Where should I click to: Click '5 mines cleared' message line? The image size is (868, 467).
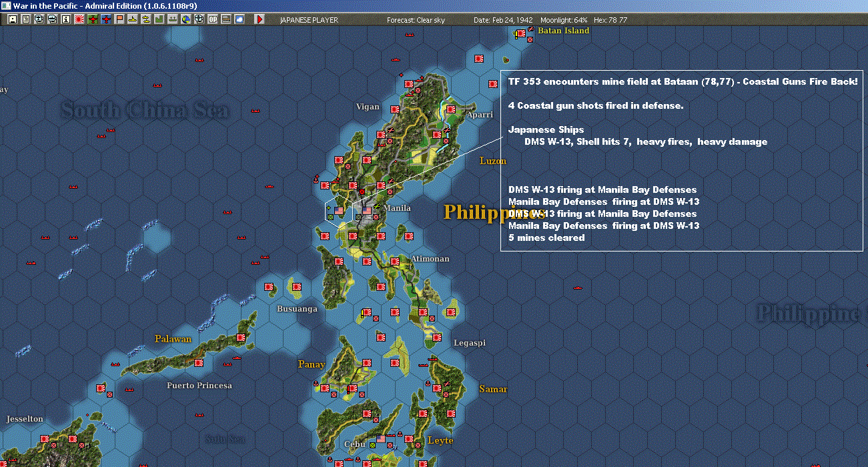click(x=546, y=238)
